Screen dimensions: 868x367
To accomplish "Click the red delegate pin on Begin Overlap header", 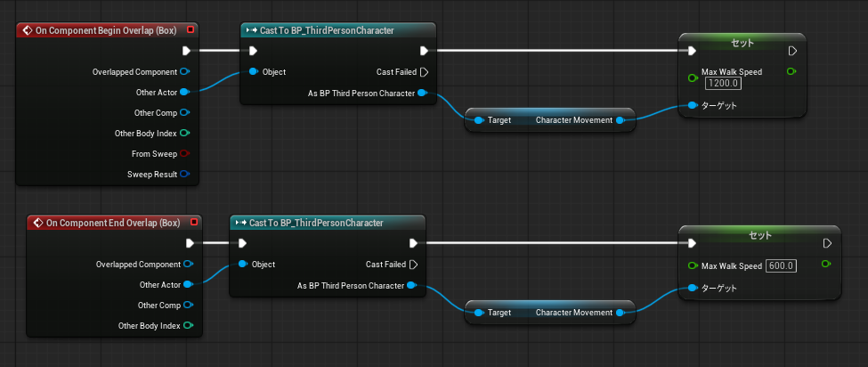I will point(191,29).
